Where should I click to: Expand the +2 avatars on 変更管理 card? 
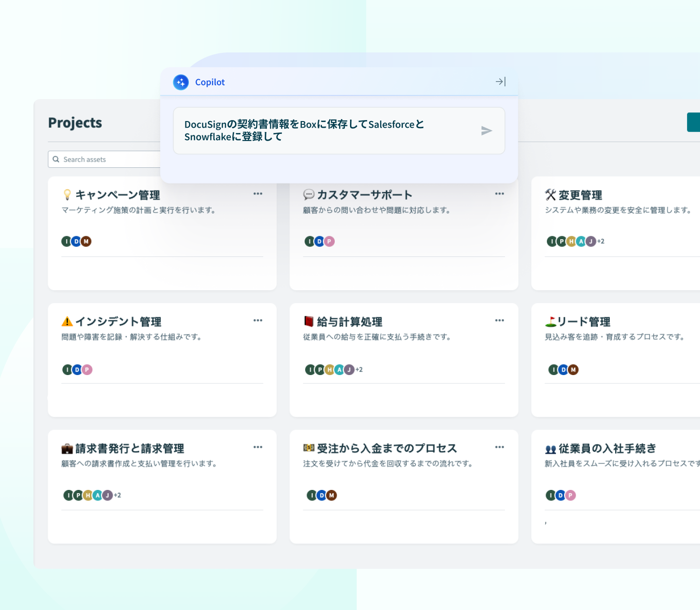coord(601,241)
